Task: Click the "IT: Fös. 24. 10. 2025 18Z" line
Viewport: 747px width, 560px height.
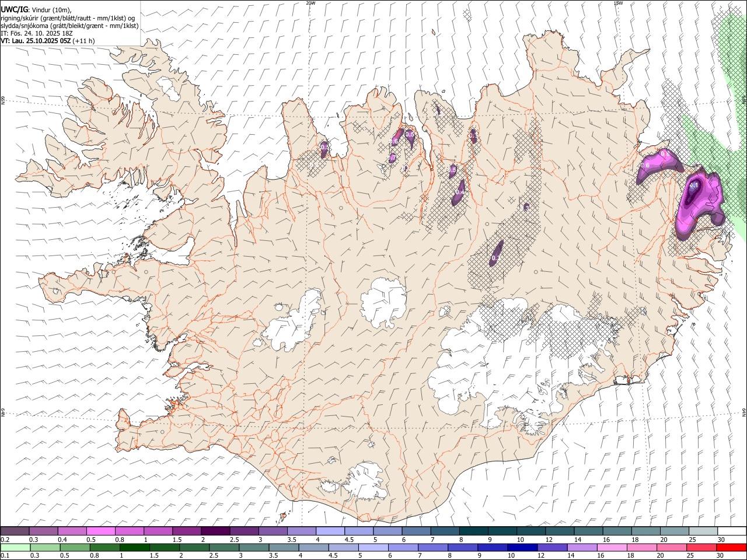Action: coord(36,33)
